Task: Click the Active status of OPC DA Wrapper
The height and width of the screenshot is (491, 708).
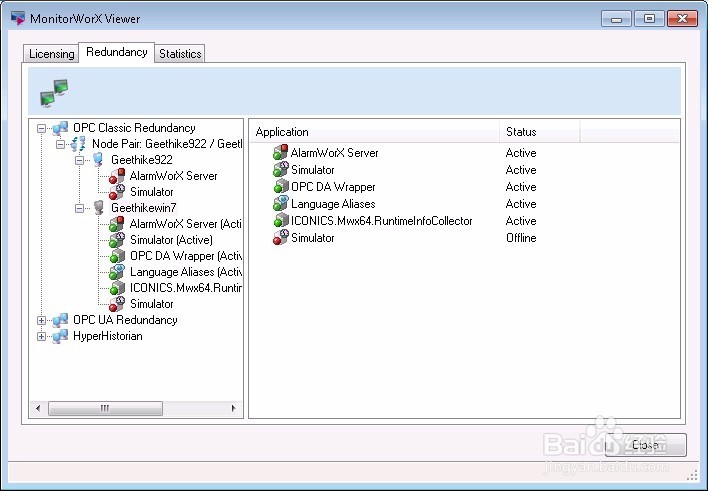Action: 521,187
